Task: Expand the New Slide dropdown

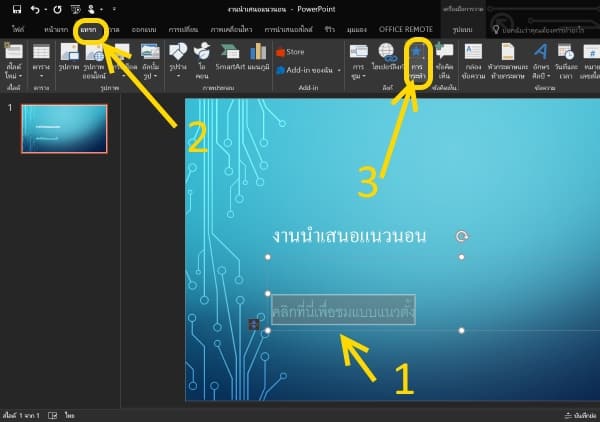Action: pos(17,76)
